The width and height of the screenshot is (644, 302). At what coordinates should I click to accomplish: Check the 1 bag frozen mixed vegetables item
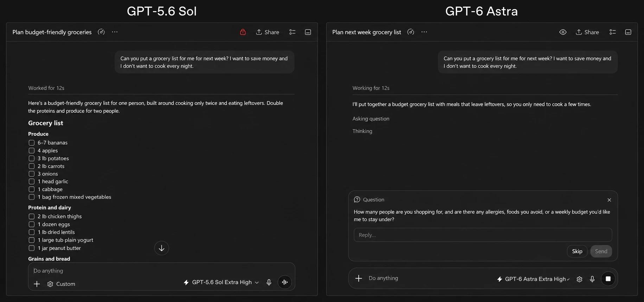(32, 197)
